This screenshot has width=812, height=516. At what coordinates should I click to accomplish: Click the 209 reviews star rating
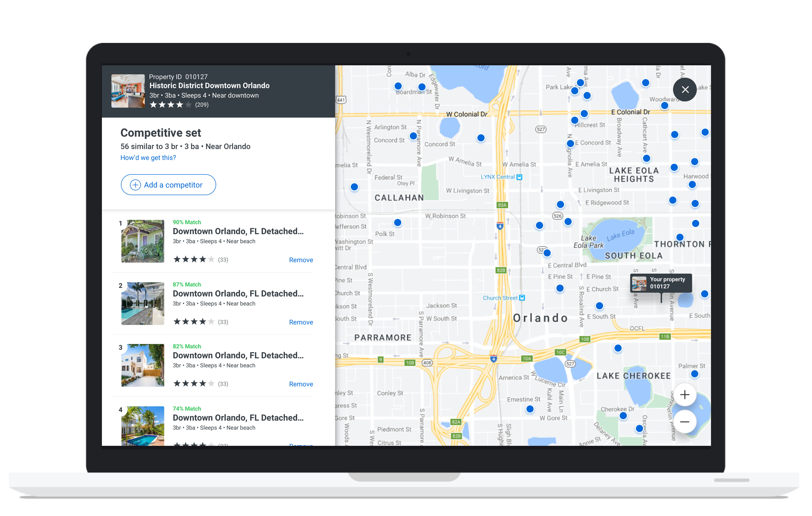point(179,105)
